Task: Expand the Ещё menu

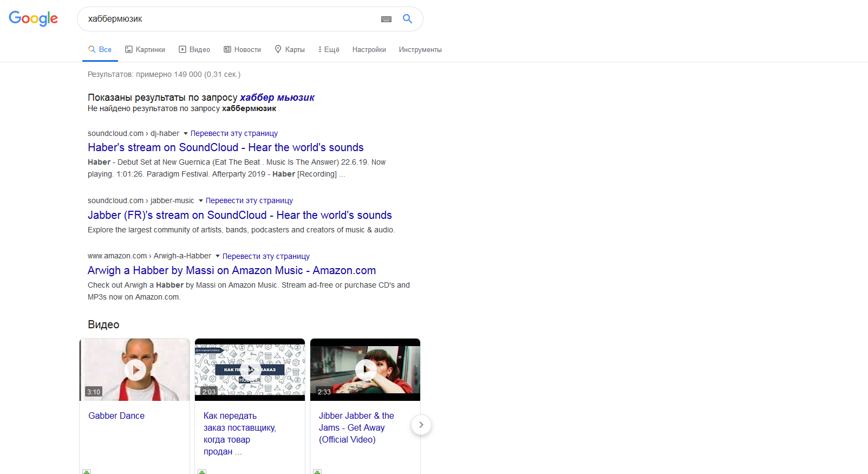Action: click(329, 49)
